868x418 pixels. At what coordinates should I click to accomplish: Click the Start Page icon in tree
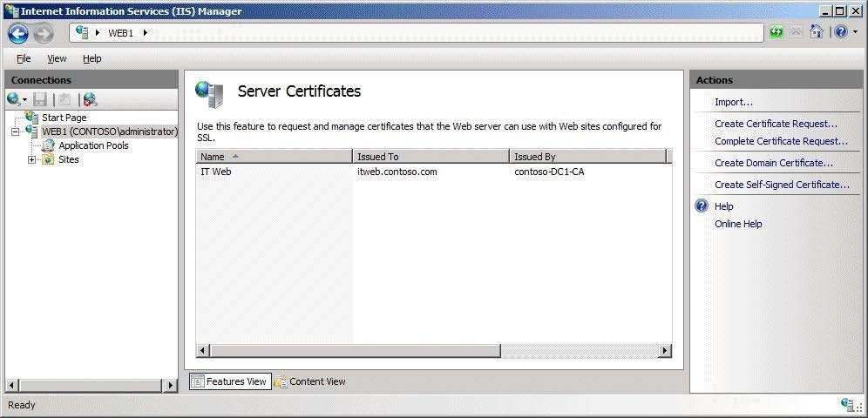click(x=32, y=117)
